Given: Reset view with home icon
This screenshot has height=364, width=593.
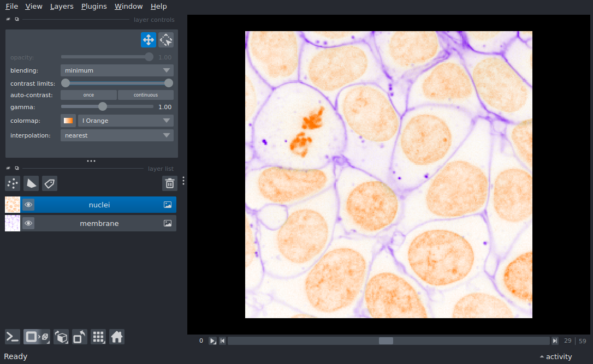Looking at the screenshot, I should pos(117,337).
